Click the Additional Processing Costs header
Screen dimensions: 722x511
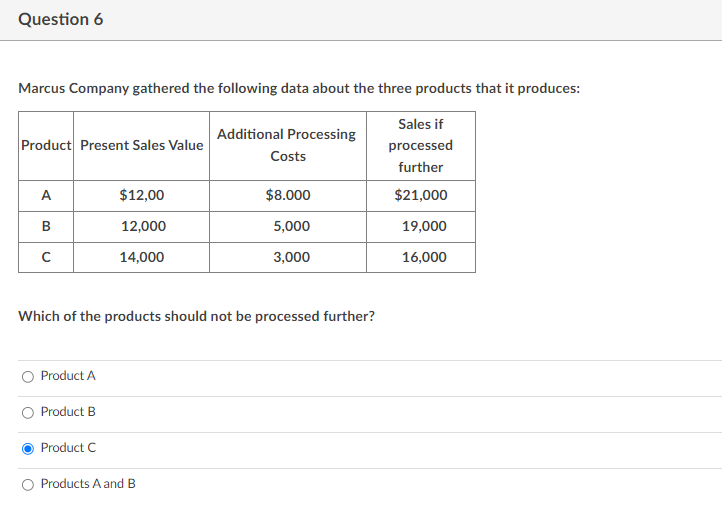[x=286, y=145]
